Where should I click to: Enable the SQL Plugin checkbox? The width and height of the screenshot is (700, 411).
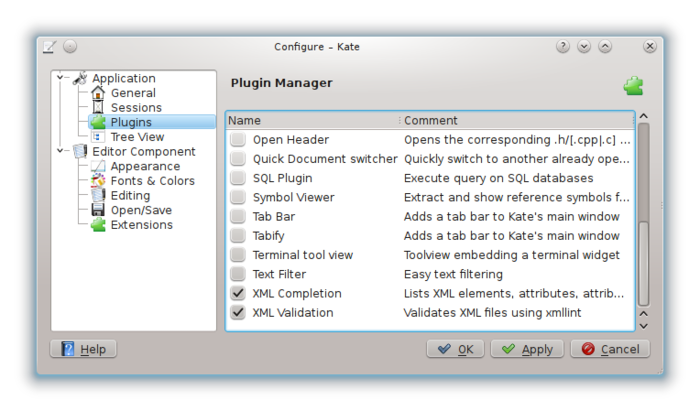pyautogui.click(x=238, y=178)
